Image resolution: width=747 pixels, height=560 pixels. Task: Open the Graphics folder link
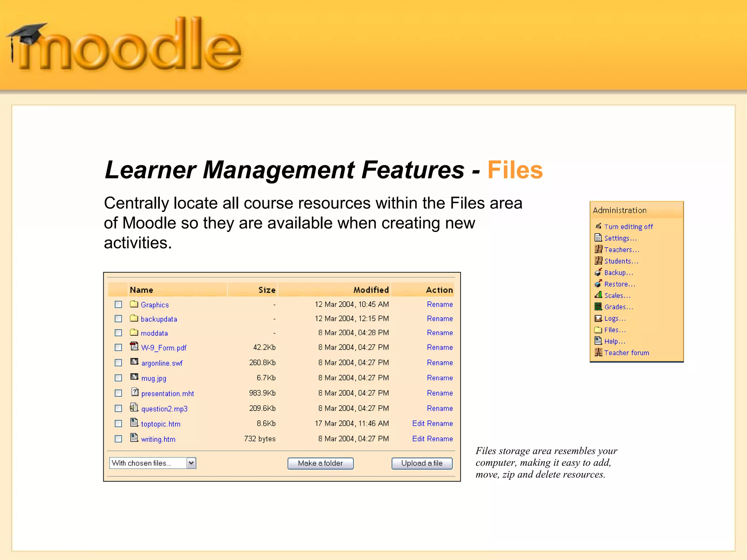tap(155, 305)
